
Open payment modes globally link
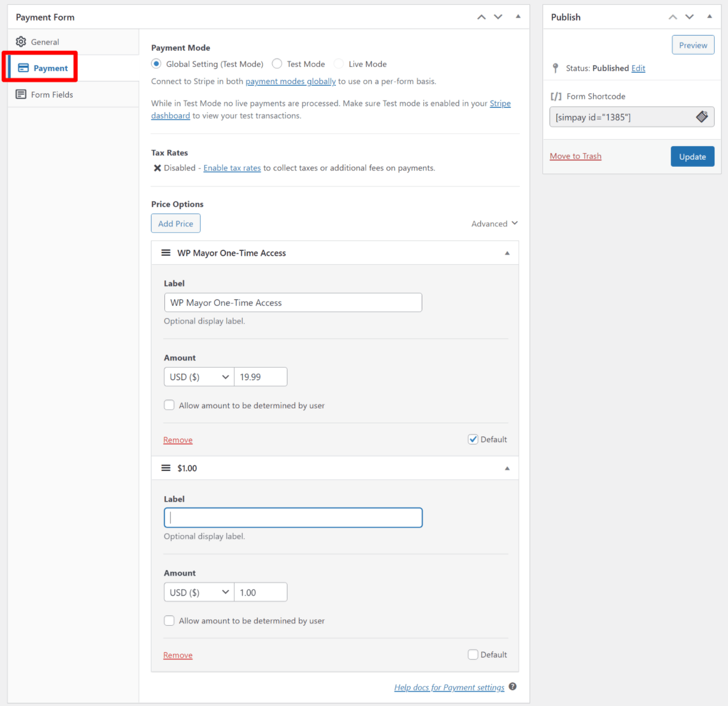(x=291, y=81)
